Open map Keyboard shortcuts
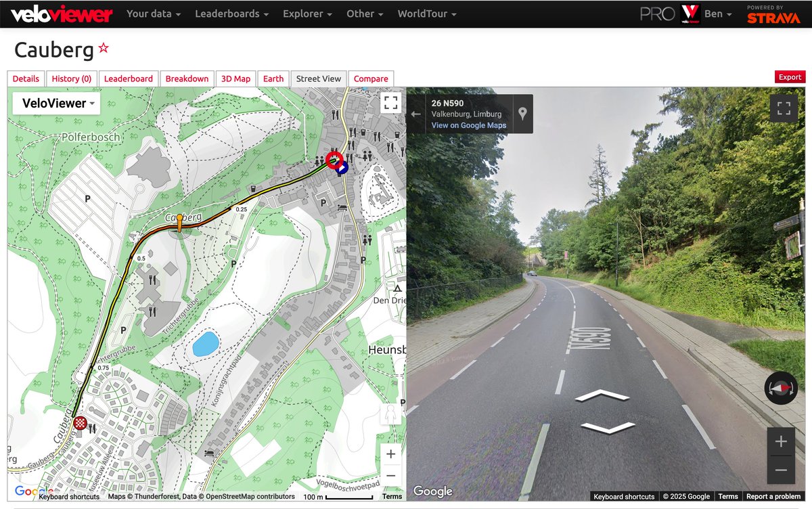Image resolution: width=812 pixels, height=509 pixels. coord(69,496)
